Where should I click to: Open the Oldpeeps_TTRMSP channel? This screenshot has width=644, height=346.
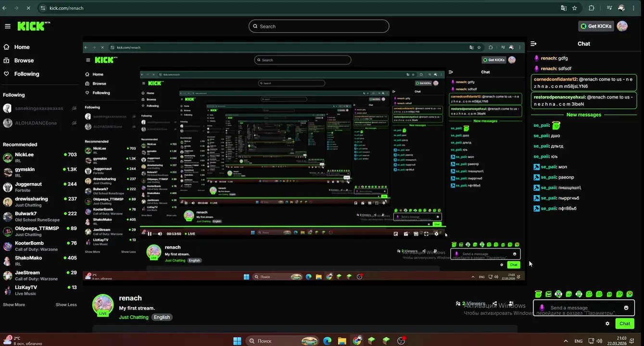click(40, 231)
